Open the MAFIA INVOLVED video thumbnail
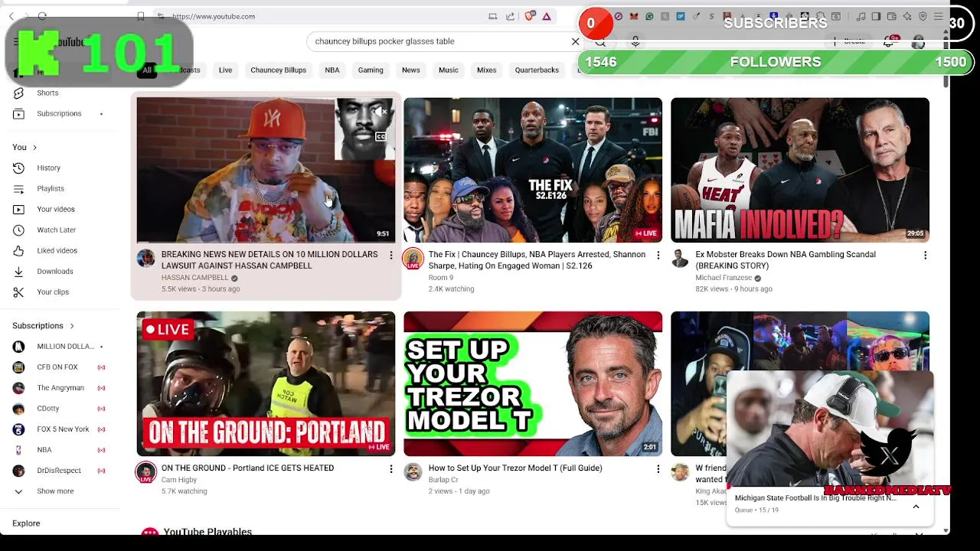Image resolution: width=980 pixels, height=551 pixels. (800, 170)
